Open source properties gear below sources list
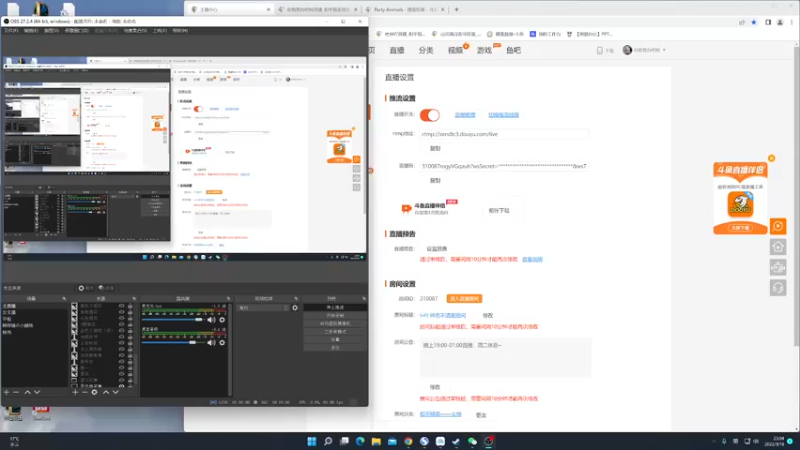 (x=94, y=392)
